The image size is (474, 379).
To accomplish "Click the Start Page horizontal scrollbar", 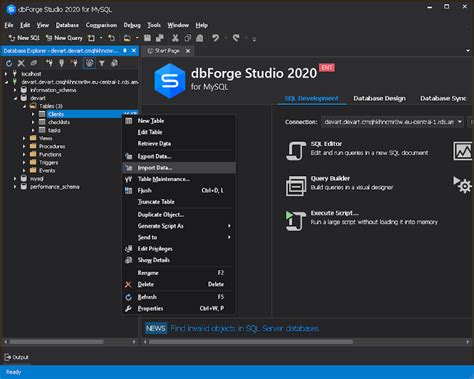I will 251,342.
